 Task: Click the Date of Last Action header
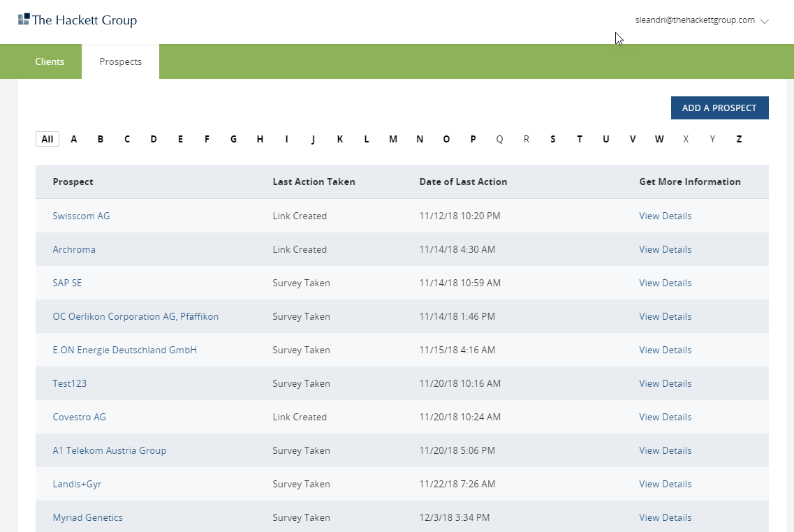463,182
